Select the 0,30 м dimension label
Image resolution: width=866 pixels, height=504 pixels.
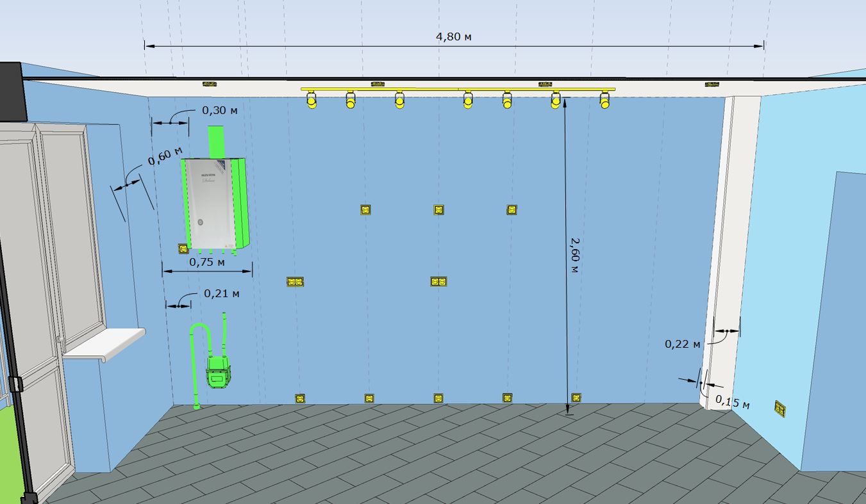pos(220,110)
